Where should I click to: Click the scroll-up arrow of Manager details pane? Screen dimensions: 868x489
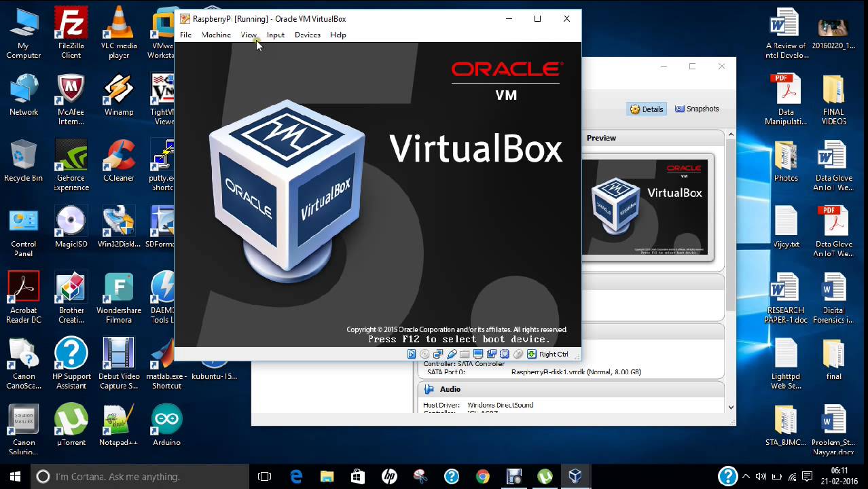coord(731,134)
